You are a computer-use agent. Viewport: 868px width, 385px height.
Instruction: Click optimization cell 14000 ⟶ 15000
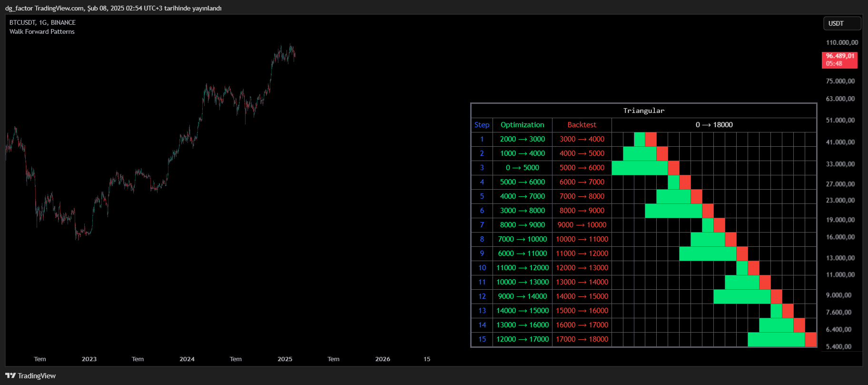pos(523,311)
